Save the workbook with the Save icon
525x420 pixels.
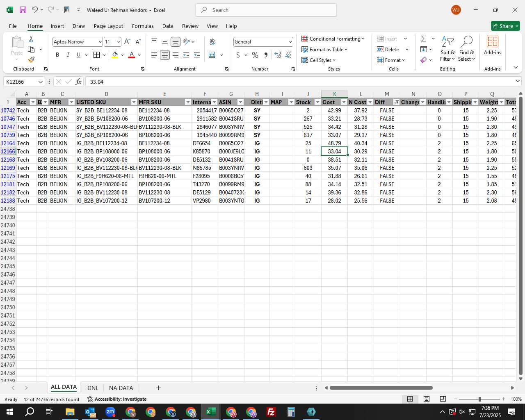click(x=23, y=10)
